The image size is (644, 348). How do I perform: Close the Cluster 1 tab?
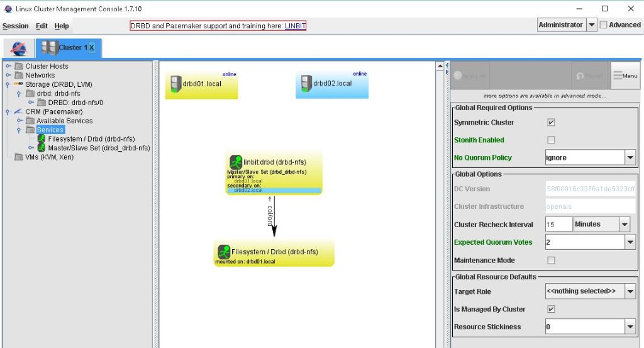(91, 48)
